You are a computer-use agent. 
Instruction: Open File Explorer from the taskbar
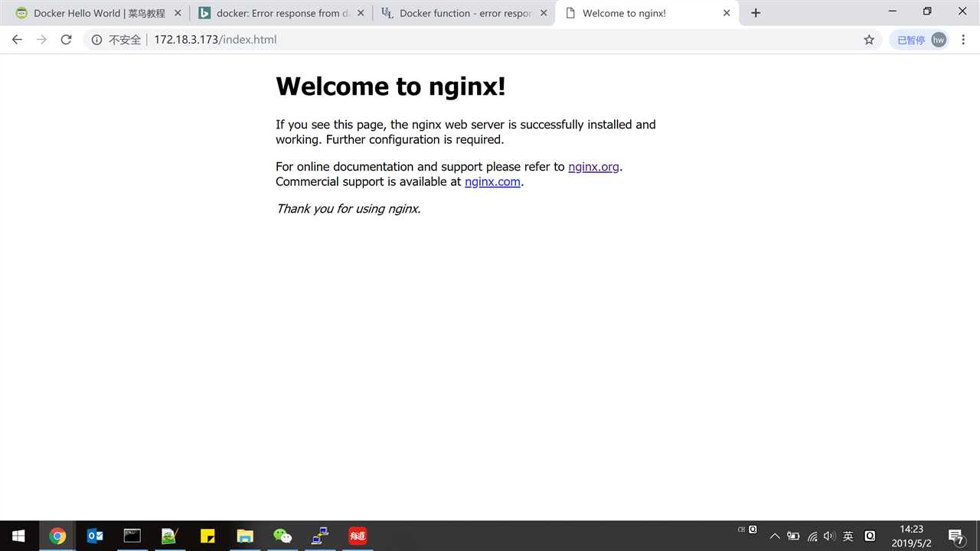click(244, 536)
